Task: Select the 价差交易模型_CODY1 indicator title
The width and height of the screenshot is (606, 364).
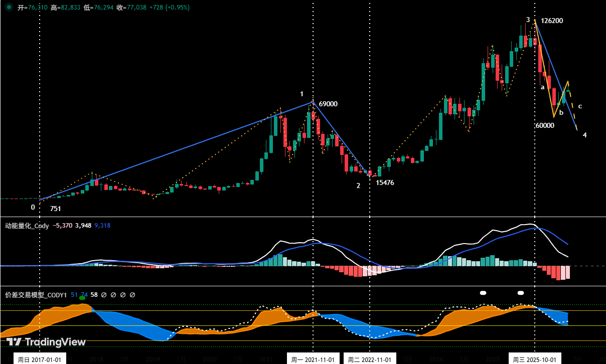Action: click(36, 295)
